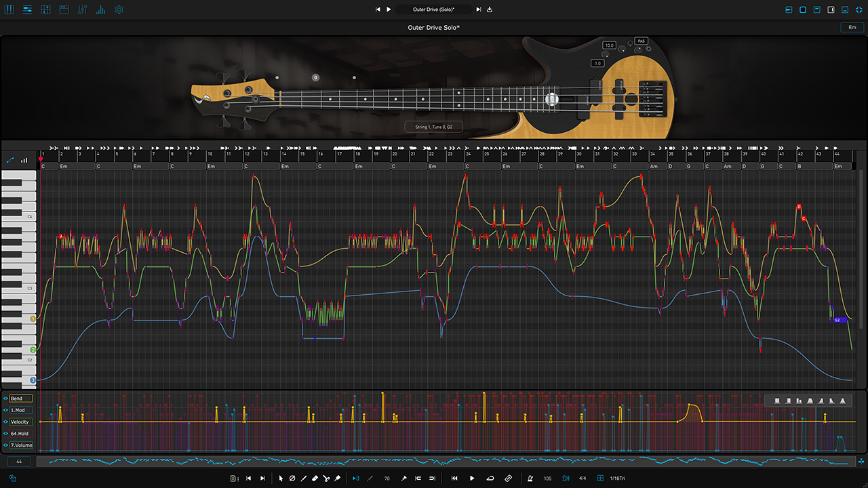Select the fourth curve shape preset
The height and width of the screenshot is (488, 868).
tap(810, 401)
